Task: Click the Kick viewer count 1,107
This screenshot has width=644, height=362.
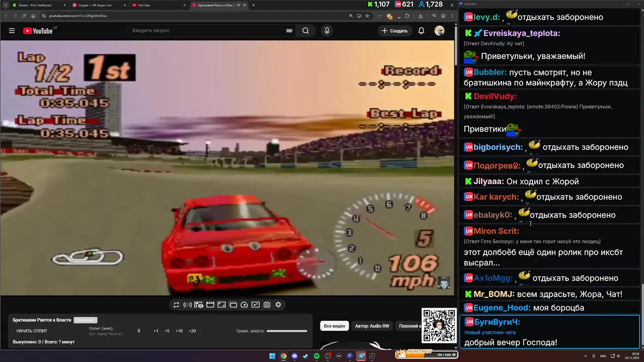Action: click(x=378, y=5)
